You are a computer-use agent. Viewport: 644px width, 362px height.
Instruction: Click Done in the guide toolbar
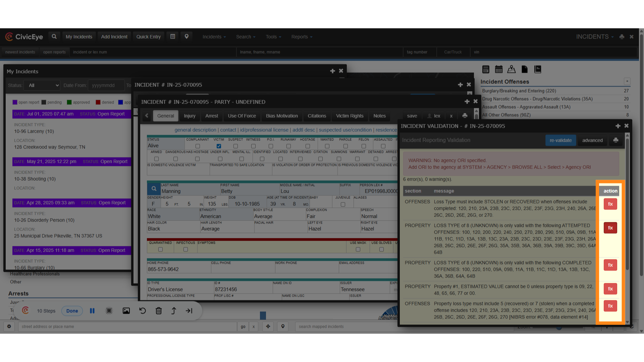click(72, 311)
